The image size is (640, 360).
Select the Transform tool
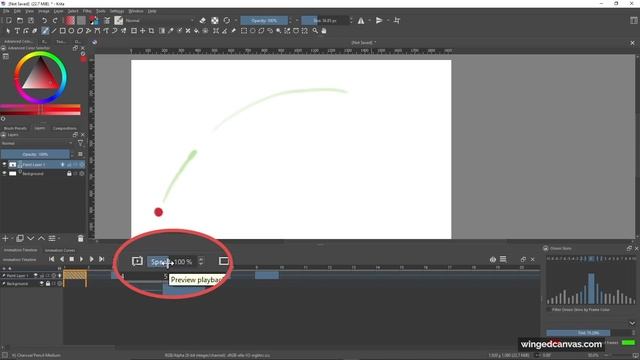(x=134, y=31)
